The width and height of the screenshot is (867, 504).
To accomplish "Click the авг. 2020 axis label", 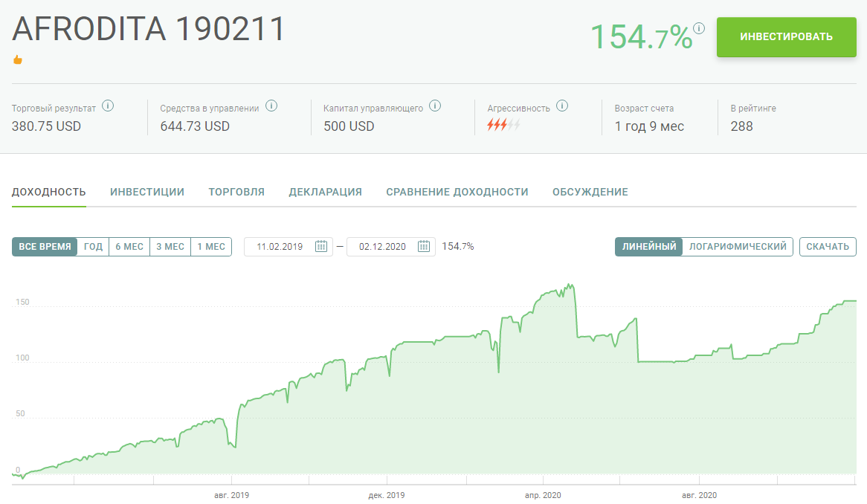I will click(x=699, y=495).
